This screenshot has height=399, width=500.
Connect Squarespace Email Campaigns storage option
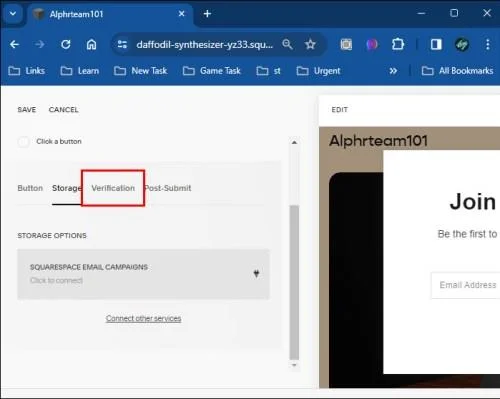click(143, 274)
